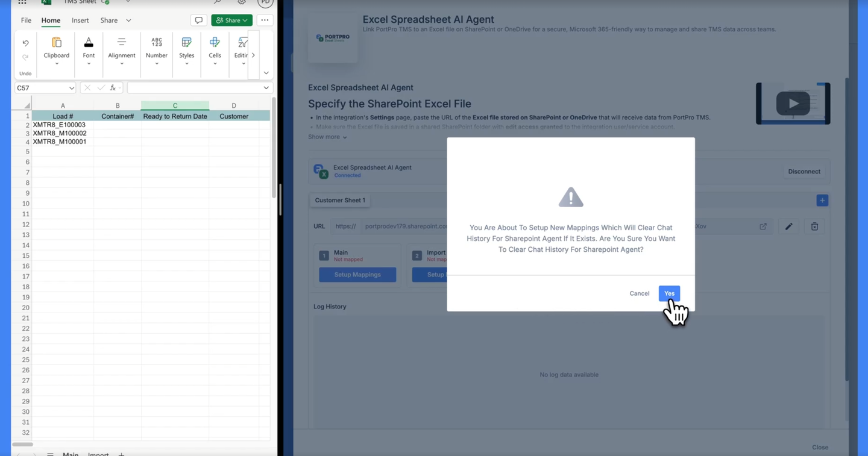This screenshot has width=868, height=456.
Task: Open Font group in Excel ribbon
Action: pos(89,52)
